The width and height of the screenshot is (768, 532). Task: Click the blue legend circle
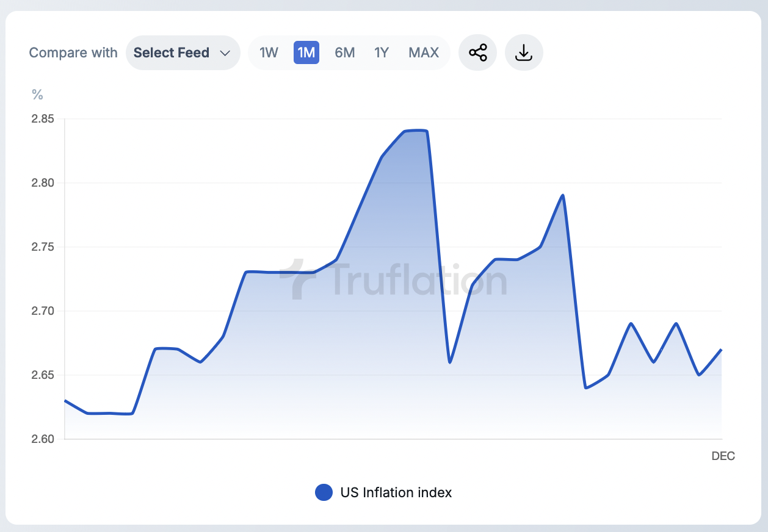coord(324,492)
